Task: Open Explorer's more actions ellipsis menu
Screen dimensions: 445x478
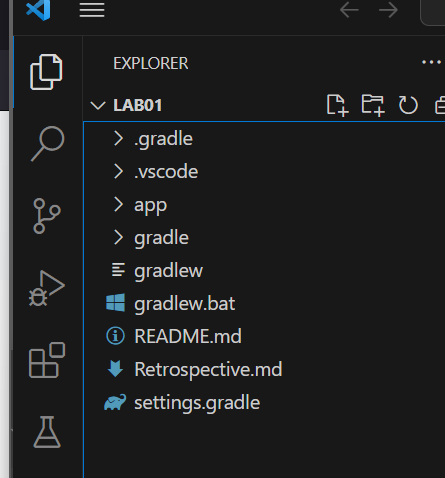Action: [431, 62]
